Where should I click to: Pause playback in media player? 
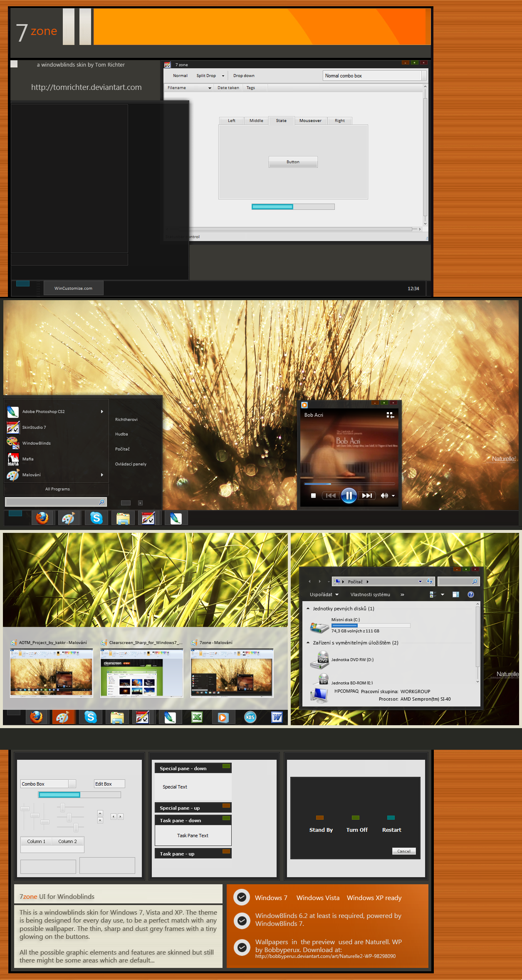pos(349,495)
